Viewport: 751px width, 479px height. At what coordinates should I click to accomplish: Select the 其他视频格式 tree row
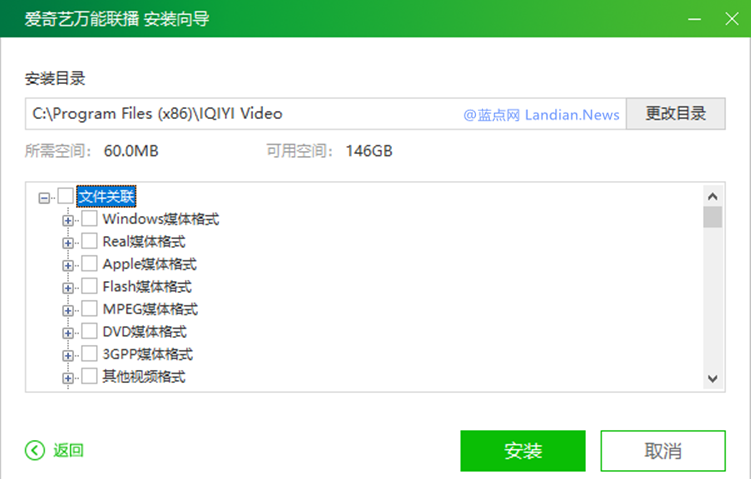coord(144,376)
